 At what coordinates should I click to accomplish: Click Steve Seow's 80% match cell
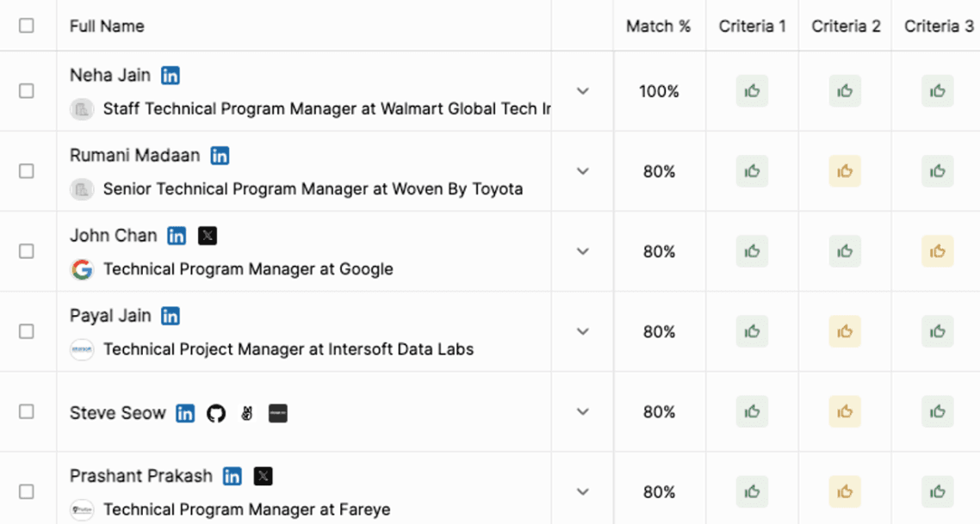point(659,412)
